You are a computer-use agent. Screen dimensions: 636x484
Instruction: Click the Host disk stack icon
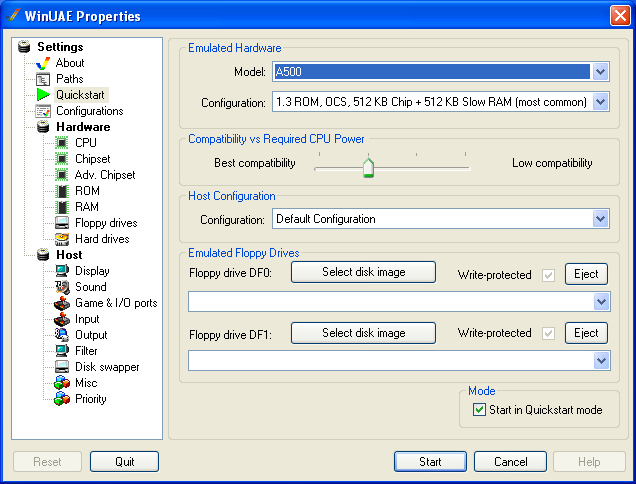pos(43,255)
